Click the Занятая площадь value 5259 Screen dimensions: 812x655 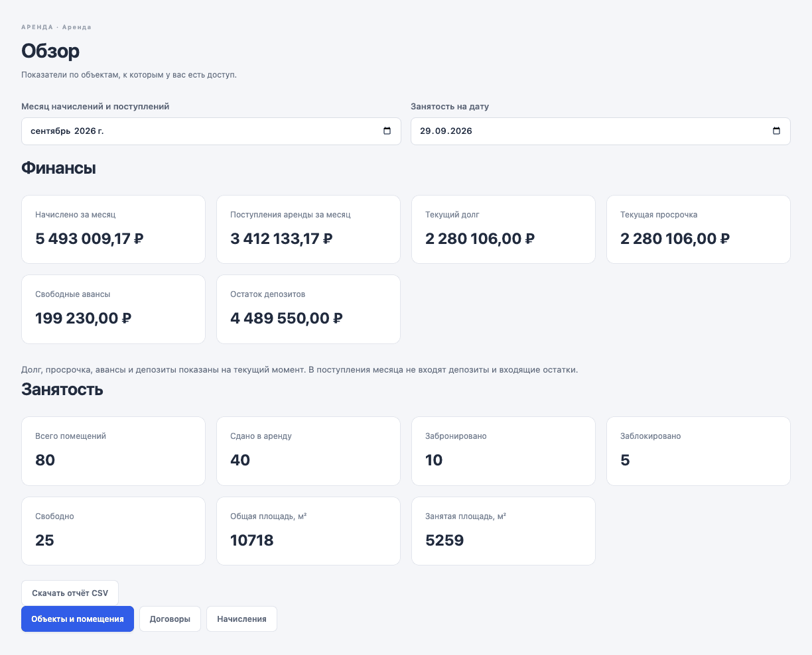[444, 540]
